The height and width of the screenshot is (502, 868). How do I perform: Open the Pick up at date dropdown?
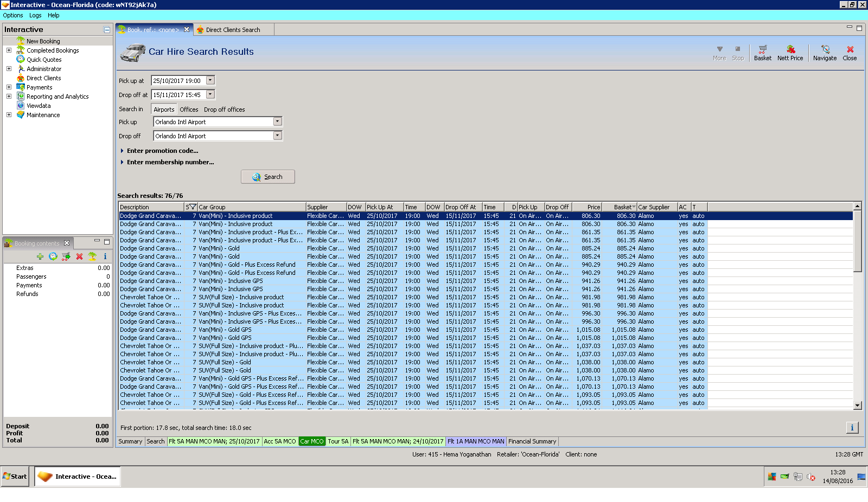coord(210,80)
